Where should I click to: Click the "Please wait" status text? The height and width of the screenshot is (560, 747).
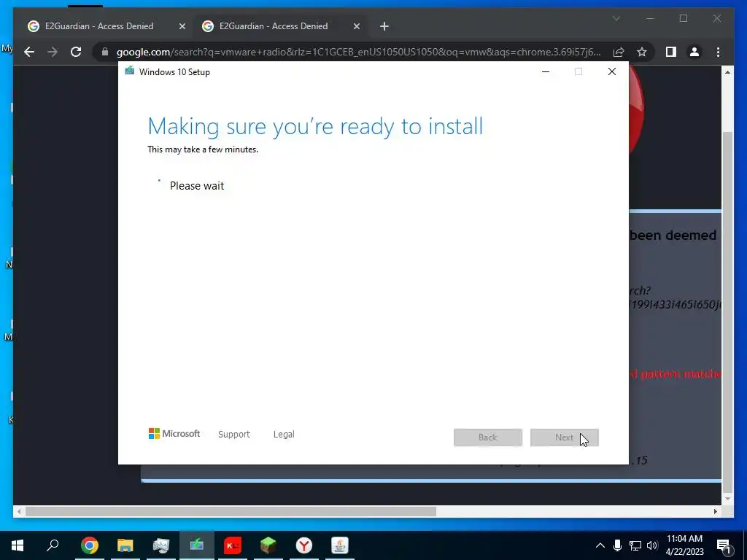(x=197, y=186)
